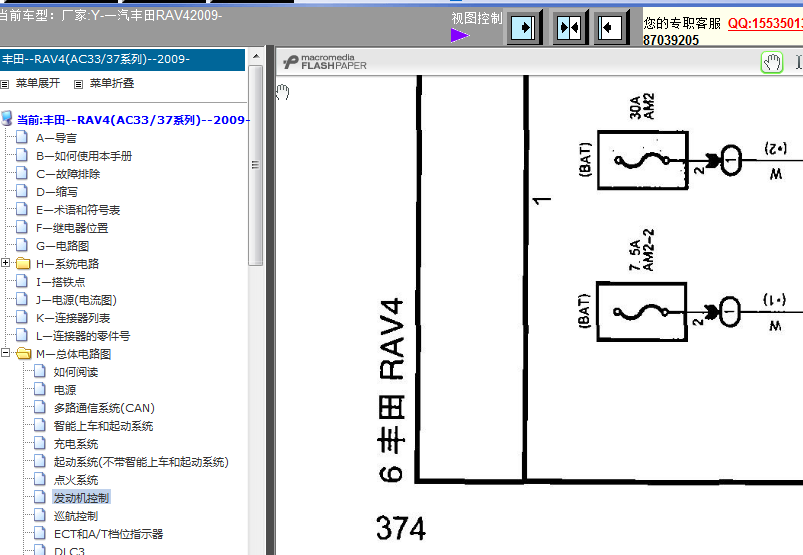The width and height of the screenshot is (803, 555).
Task: Click the page icon next to A—导言
Action: [22, 137]
